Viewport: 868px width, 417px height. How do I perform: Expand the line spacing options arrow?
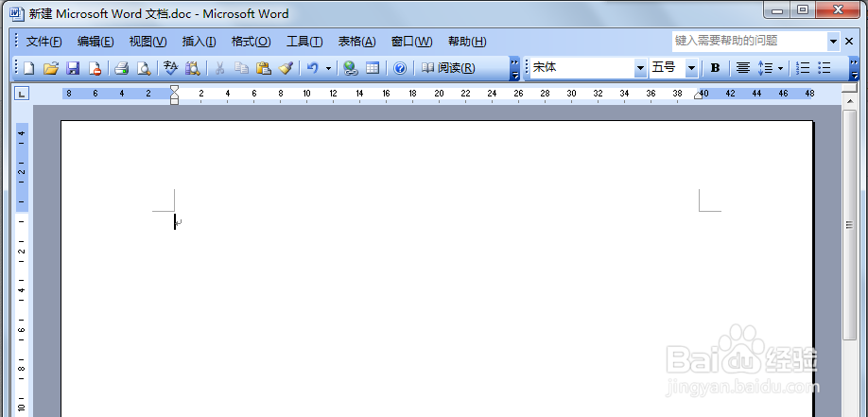(x=780, y=68)
